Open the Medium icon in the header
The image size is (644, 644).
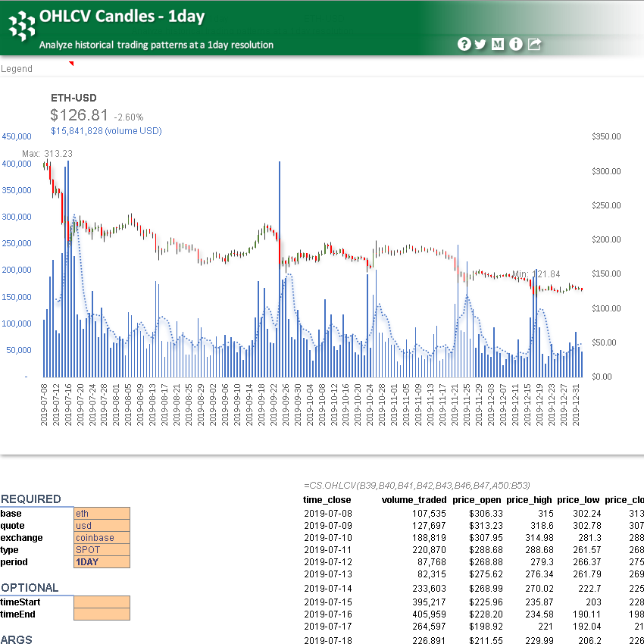click(x=498, y=44)
